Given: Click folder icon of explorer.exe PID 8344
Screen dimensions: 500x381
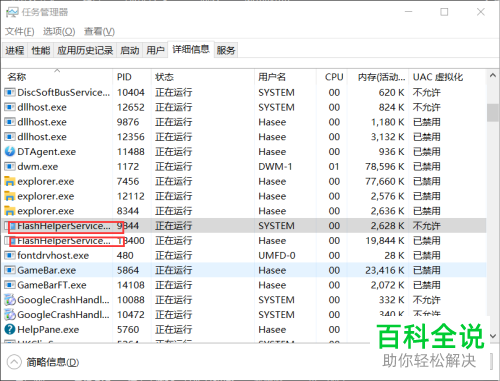Looking at the screenshot, I should [10, 211].
